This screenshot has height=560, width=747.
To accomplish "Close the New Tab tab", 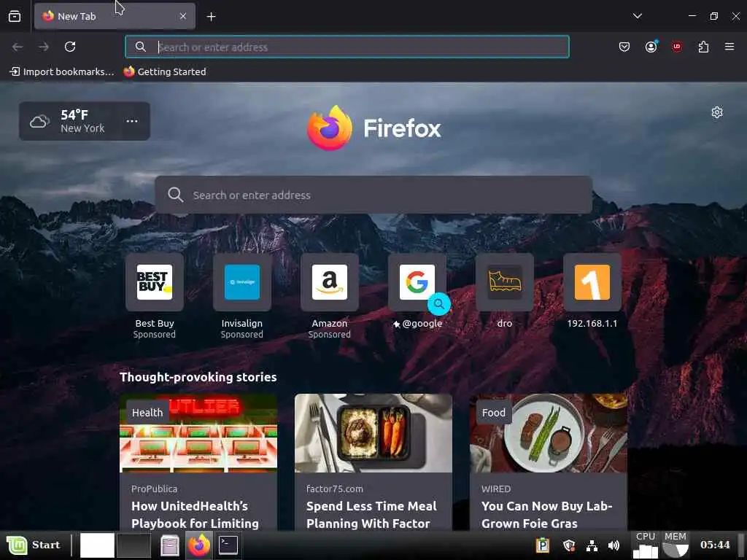I will pos(183,16).
